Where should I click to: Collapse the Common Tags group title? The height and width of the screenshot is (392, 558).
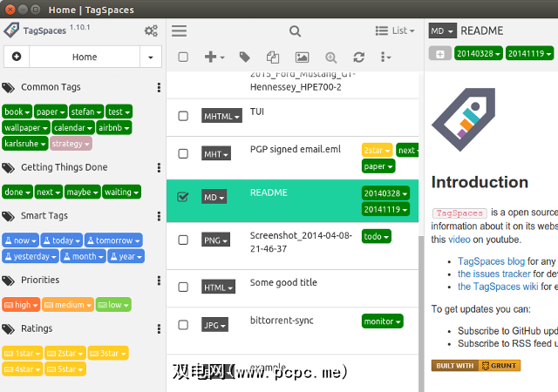coord(51,87)
